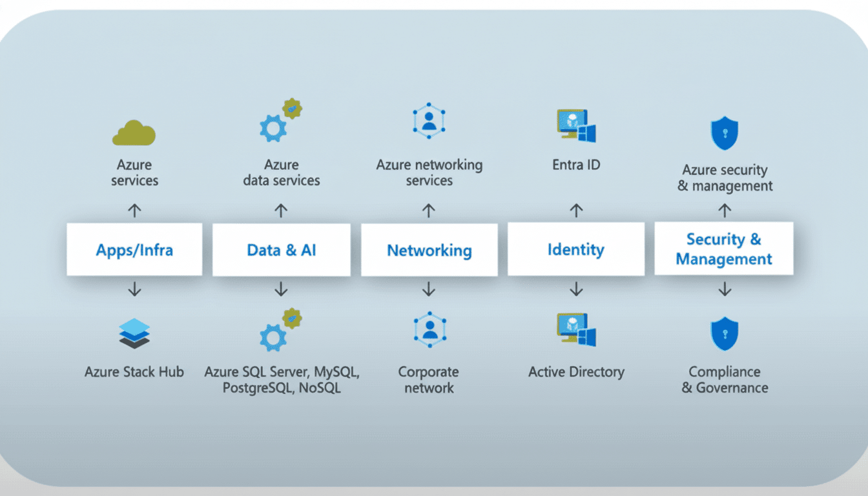Click the Entra ID text label
868x496 pixels.
coord(575,165)
